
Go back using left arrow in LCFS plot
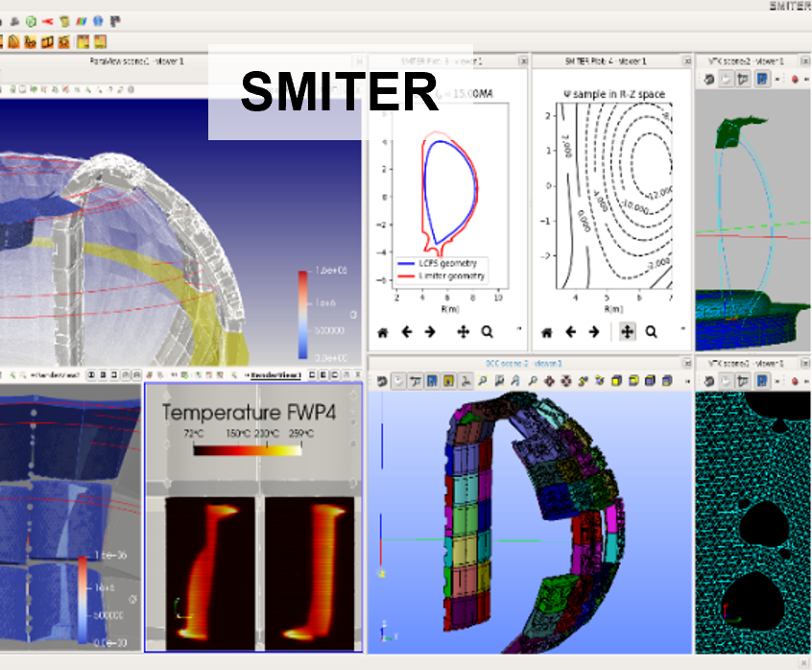[406, 332]
